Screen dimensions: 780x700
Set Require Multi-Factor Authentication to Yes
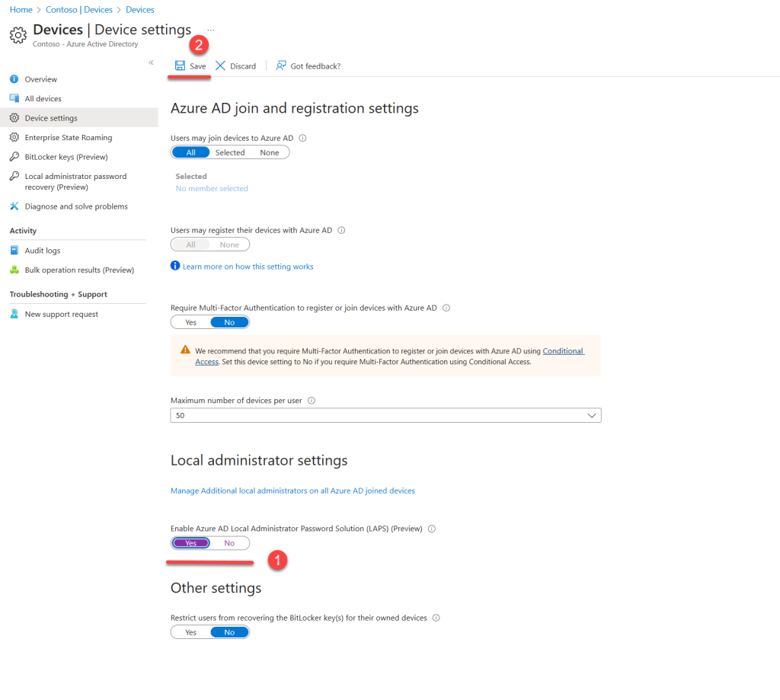tap(189, 321)
